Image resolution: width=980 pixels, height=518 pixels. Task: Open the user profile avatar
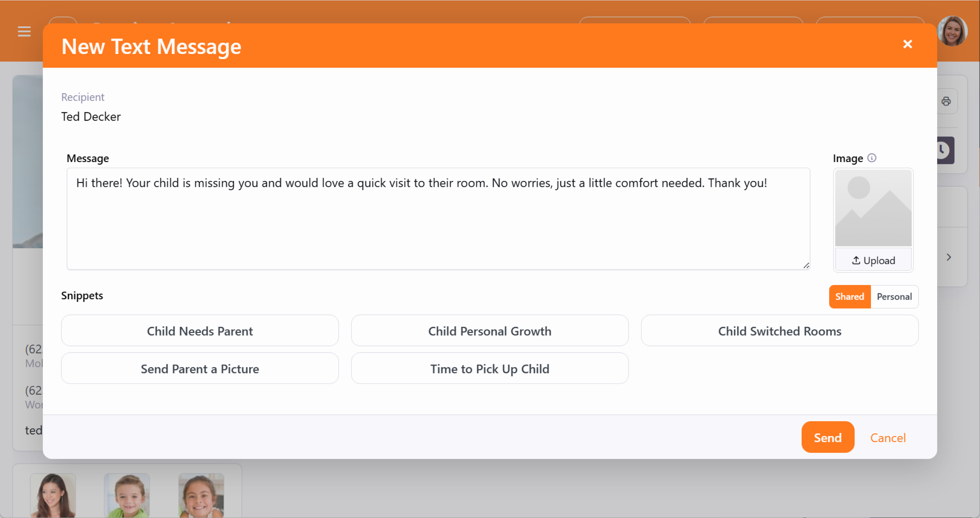click(952, 31)
